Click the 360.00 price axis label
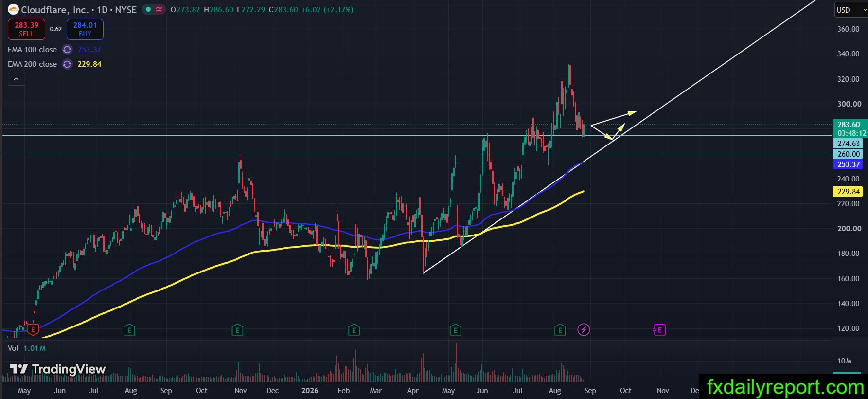Image resolution: width=868 pixels, height=399 pixels. pos(849,29)
